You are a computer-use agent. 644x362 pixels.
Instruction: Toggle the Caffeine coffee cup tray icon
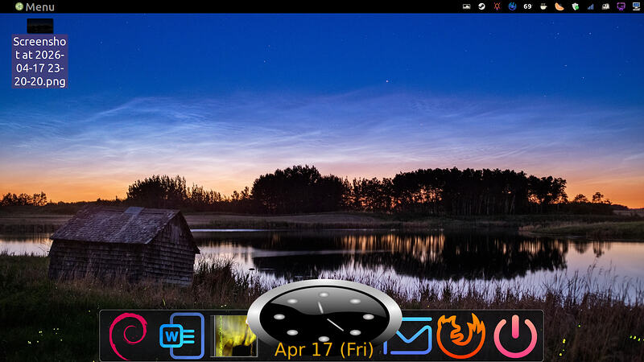pos(543,6)
